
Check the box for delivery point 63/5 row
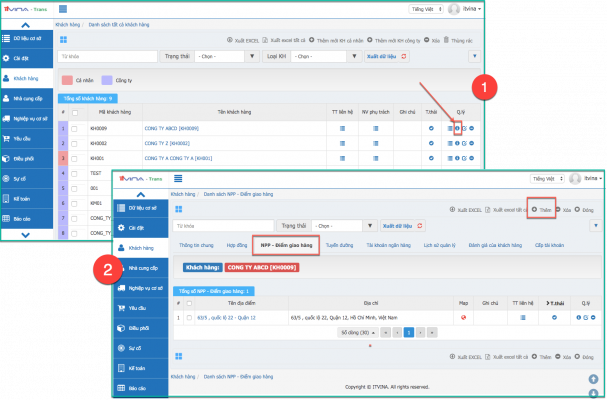(x=189, y=318)
